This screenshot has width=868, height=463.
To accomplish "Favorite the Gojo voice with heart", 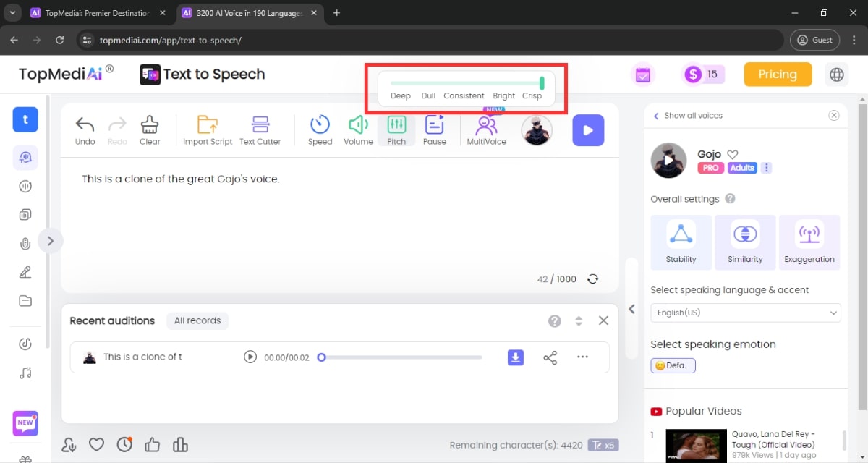I will (x=733, y=154).
